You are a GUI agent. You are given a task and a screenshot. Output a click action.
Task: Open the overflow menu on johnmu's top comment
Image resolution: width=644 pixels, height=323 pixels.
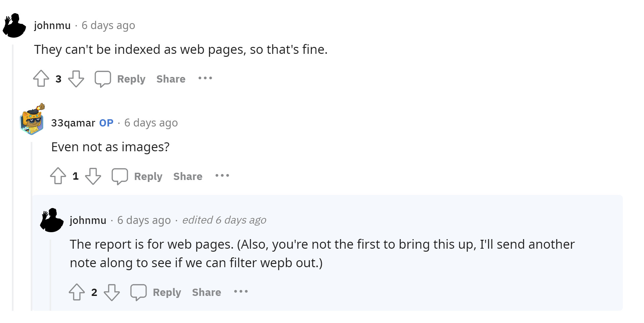click(x=205, y=79)
